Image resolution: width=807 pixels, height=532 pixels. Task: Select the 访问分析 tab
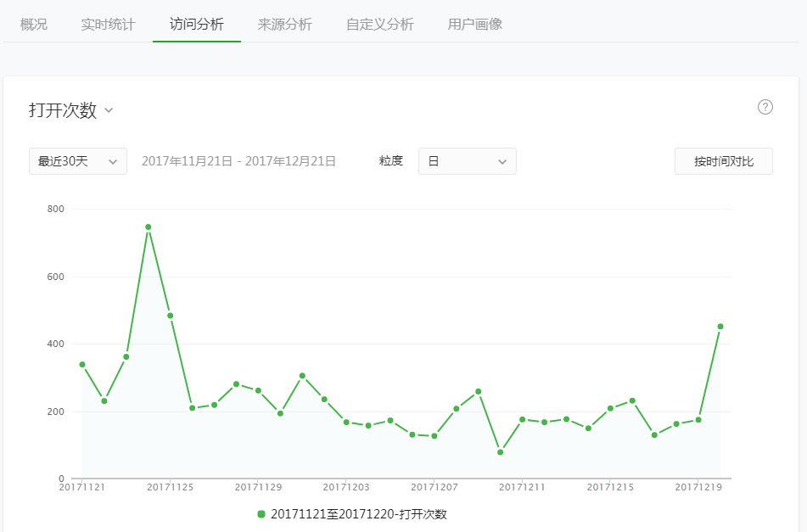point(197,24)
